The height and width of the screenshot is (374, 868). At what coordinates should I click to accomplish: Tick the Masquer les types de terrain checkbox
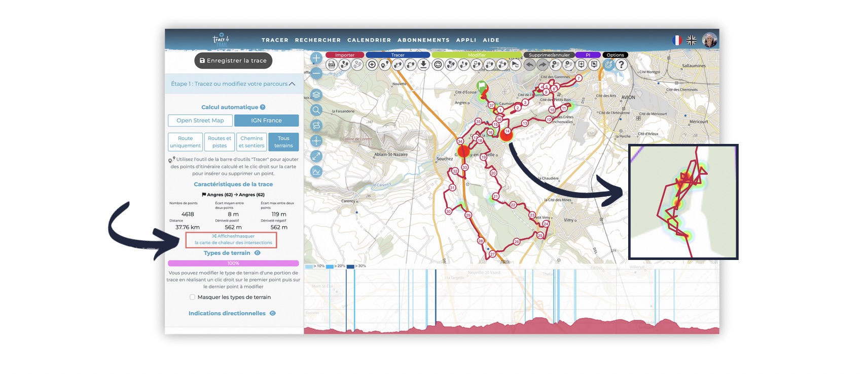pos(192,297)
